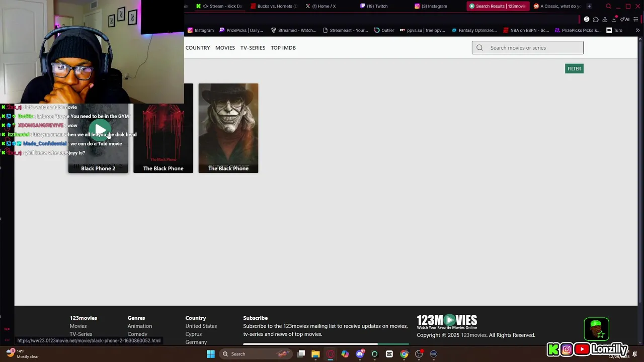Open Opera GX browser taskbar icon
Screen dimensions: 644x362
pos(330,354)
